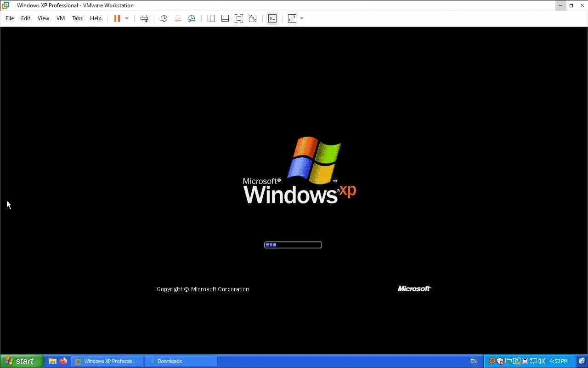Click the Windows XP boot progress bar
Image resolution: width=588 pixels, height=368 pixels.
point(293,245)
